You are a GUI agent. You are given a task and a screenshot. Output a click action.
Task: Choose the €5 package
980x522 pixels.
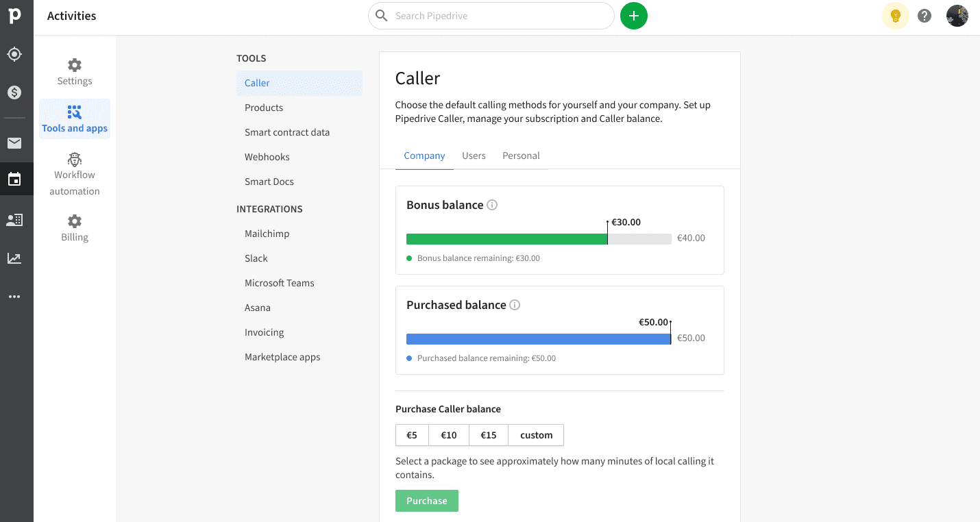(412, 435)
